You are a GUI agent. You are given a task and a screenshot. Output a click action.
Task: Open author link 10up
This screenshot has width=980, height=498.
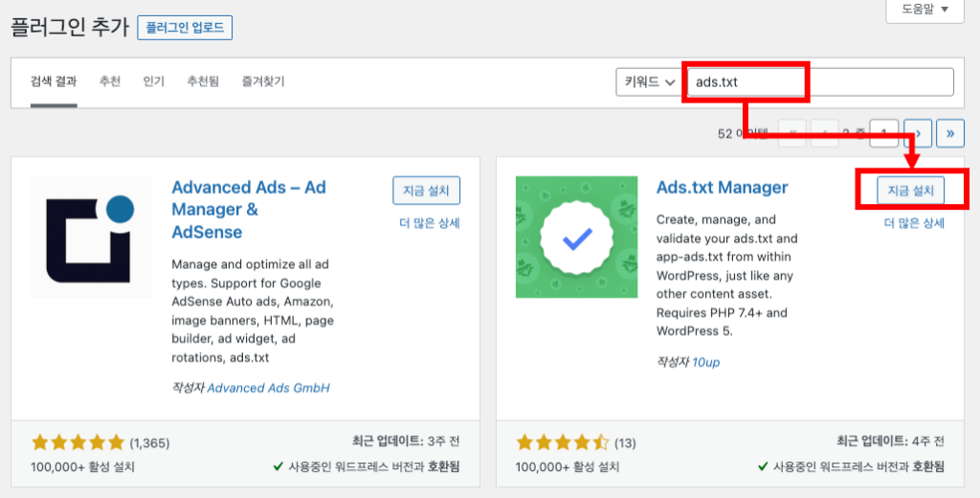tap(705, 362)
